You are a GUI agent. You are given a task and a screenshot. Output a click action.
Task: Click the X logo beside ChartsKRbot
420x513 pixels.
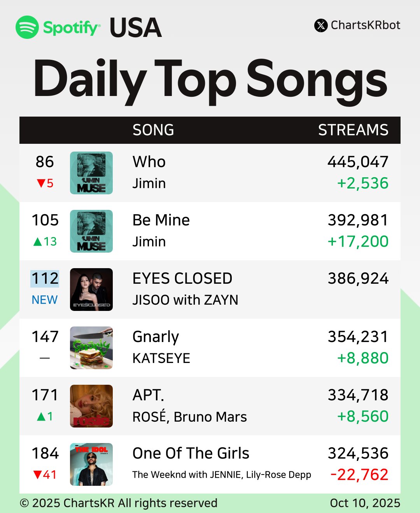click(x=321, y=26)
